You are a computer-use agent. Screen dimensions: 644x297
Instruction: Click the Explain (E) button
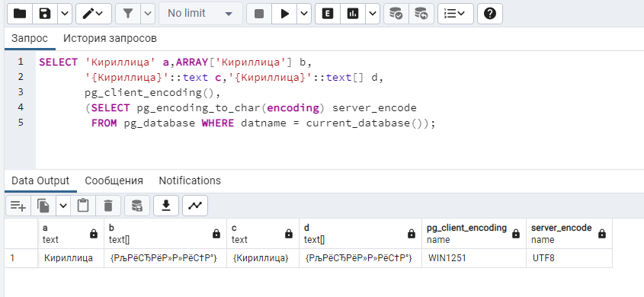tap(328, 14)
